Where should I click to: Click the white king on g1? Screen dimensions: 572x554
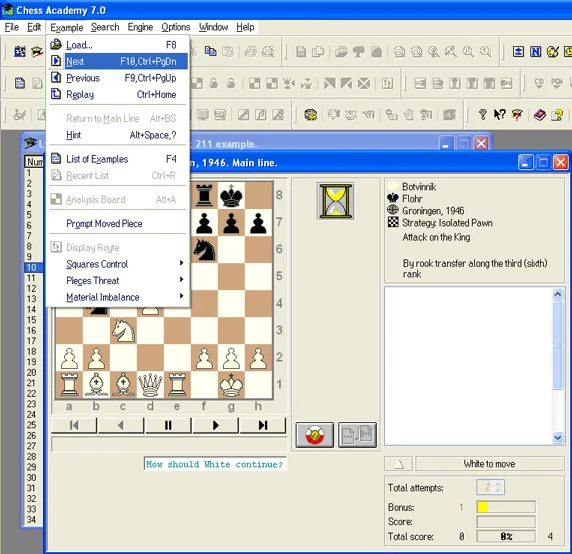click(231, 385)
